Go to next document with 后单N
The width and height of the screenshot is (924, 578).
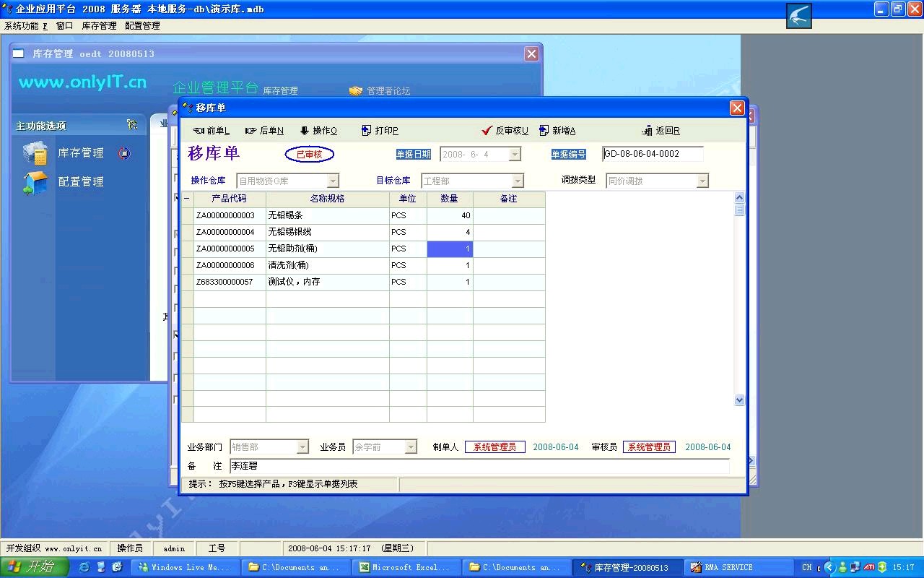(x=264, y=131)
